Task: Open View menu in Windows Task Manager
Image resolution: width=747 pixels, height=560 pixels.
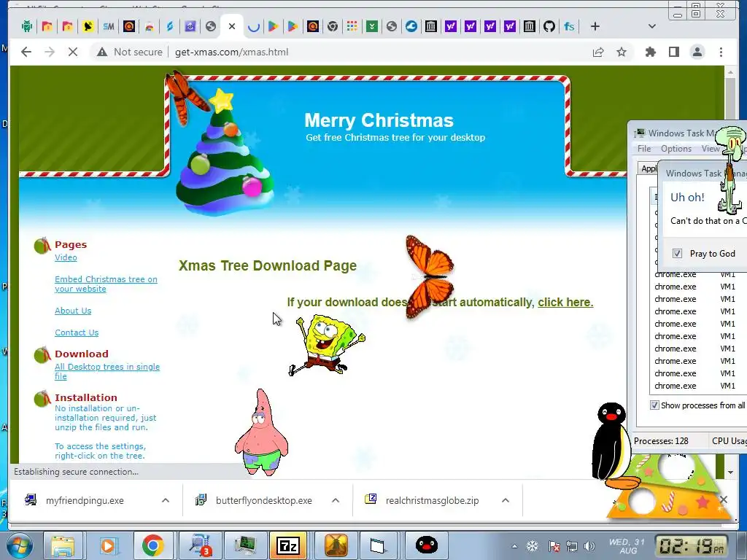Action: [x=711, y=149]
